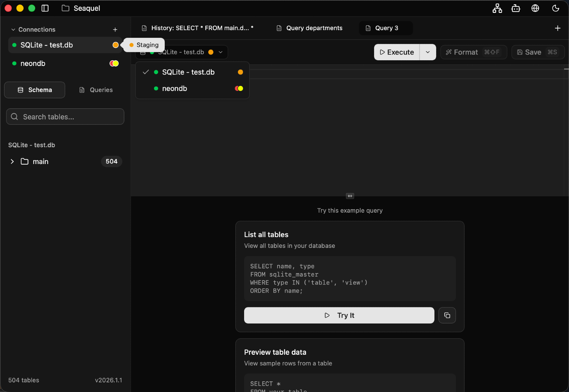Click the globe language icon
The height and width of the screenshot is (392, 569).
pyautogui.click(x=535, y=8)
